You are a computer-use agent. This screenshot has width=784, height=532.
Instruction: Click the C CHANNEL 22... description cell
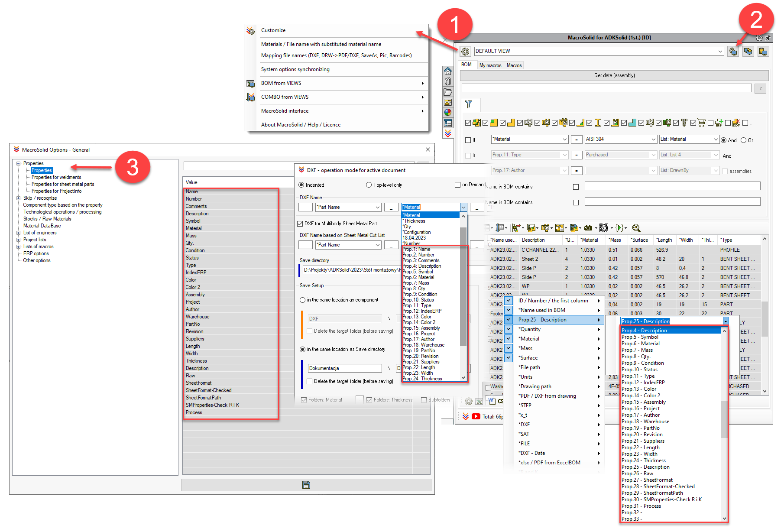(540, 250)
